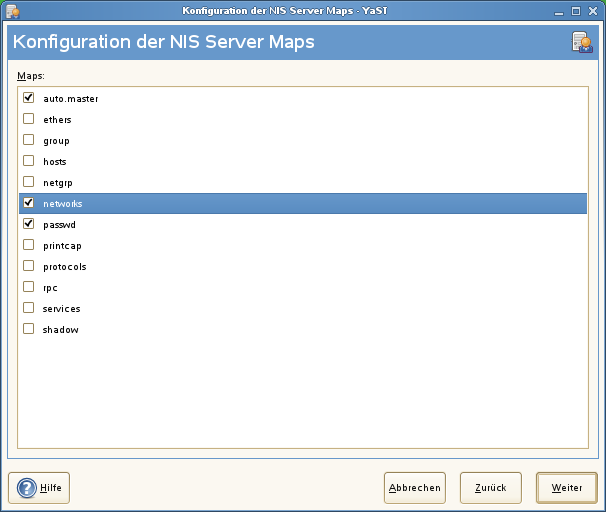Uncheck the networks map checkbox
The width and height of the screenshot is (606, 512).
[x=29, y=203]
